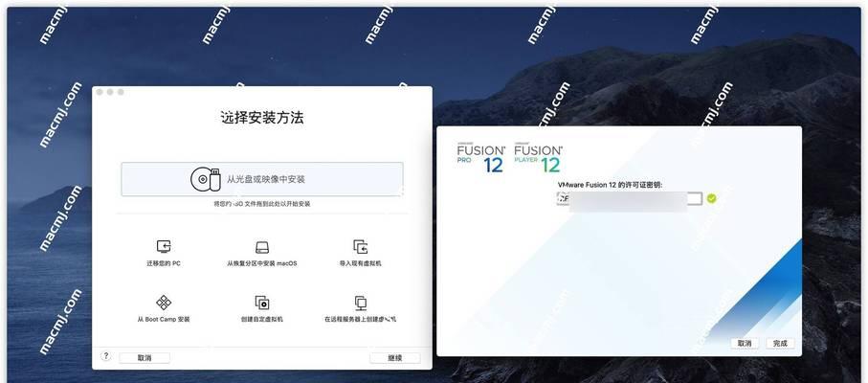Click the 选择安装方法 heading

(x=262, y=118)
